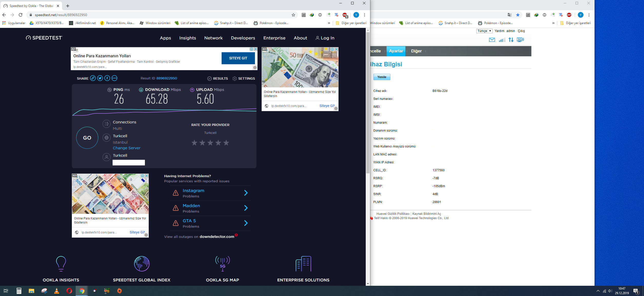Open Ookla Insights lightbulb icon
This screenshot has height=296, width=644.
pos(61,263)
